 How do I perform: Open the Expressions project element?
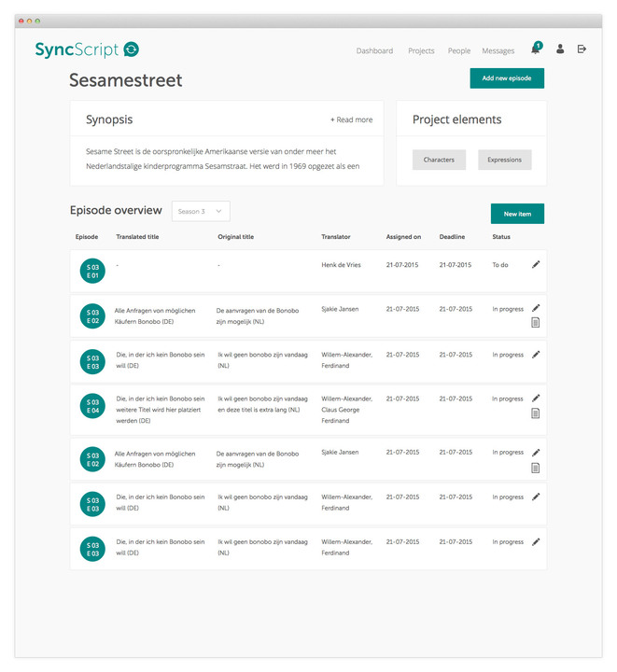(504, 160)
